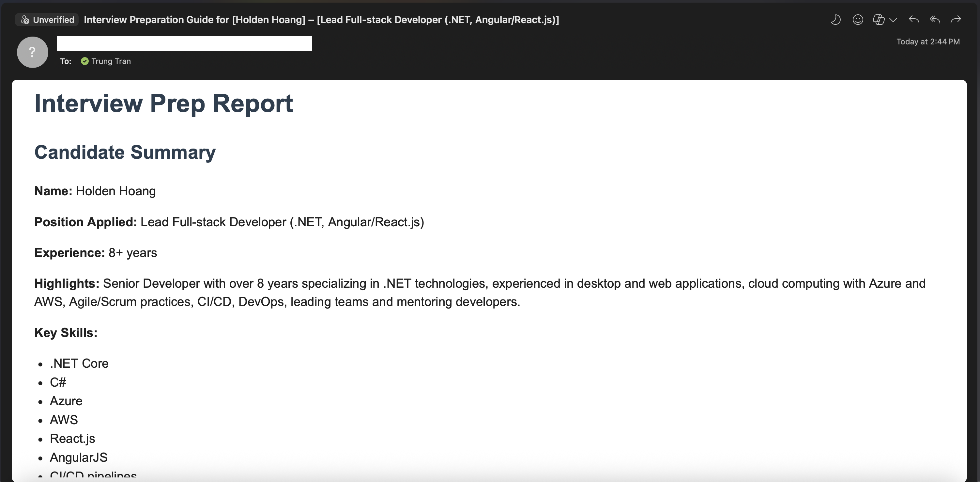
Task: Toggle dark mode with the moon icon
Action: [835, 20]
